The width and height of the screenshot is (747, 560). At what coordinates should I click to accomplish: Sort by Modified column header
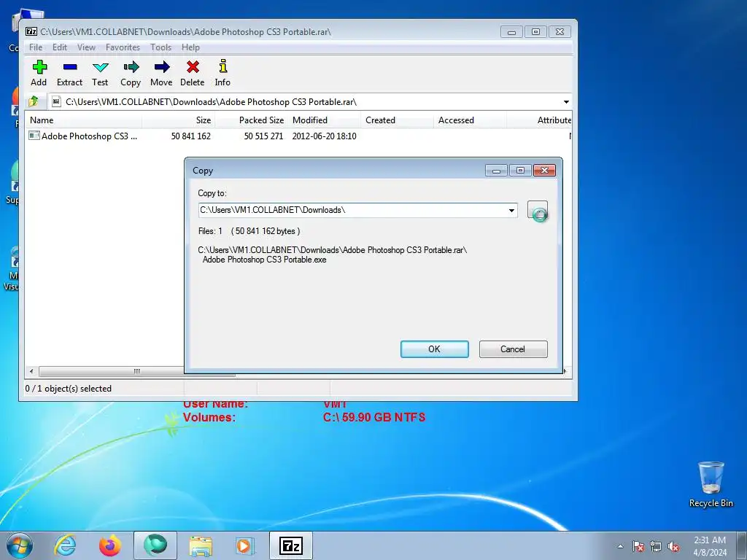click(324, 120)
